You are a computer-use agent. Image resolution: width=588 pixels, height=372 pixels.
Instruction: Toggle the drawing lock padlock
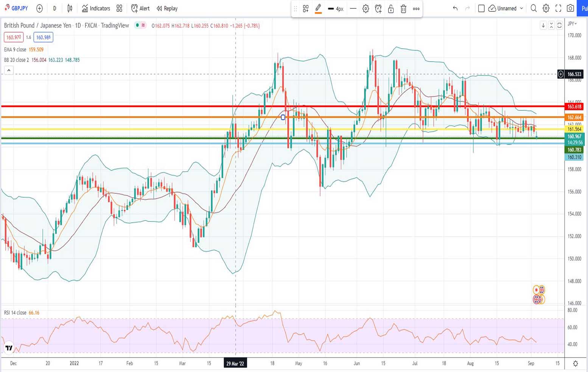(391, 9)
